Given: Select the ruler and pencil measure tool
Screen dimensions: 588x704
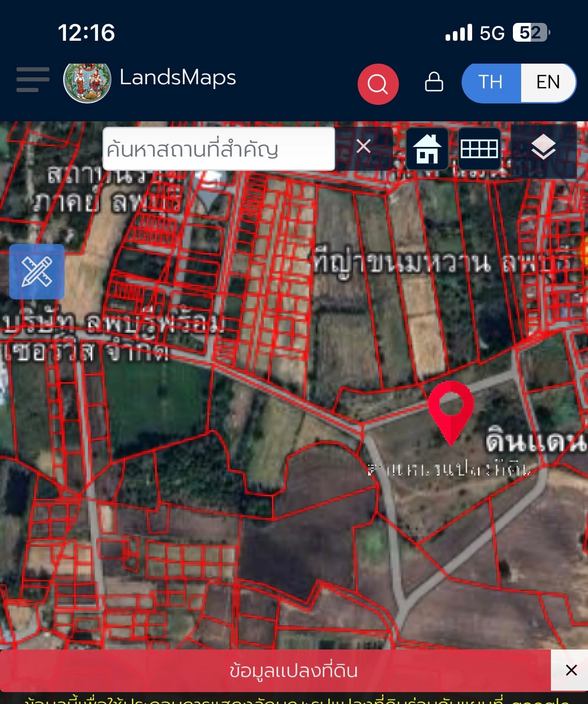Looking at the screenshot, I should click(x=37, y=271).
